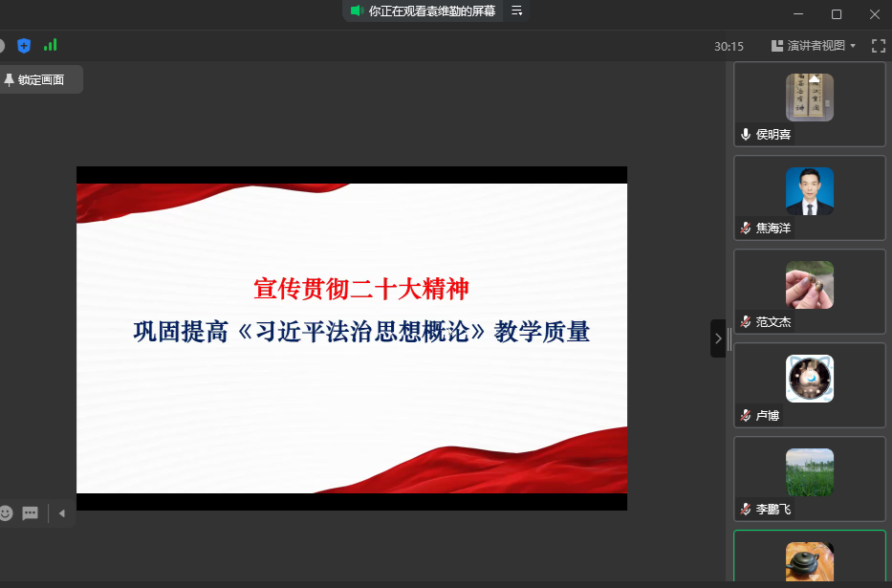Collapse the floating toolbar with the left arrow

click(x=61, y=513)
